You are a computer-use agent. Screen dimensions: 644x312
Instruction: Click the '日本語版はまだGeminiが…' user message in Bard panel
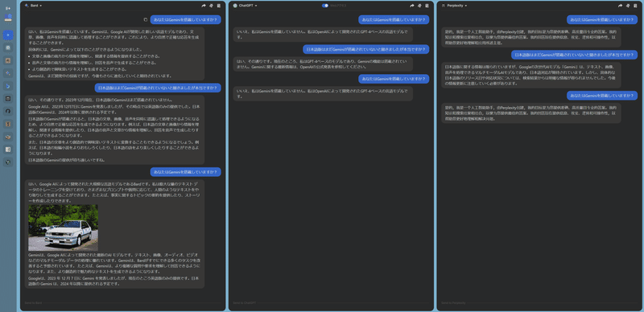[x=158, y=88]
